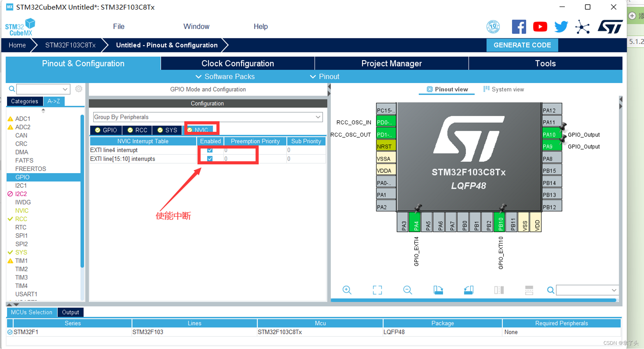Zoom out on the pinout view
Viewport: 644px width, 349px height.
(407, 290)
